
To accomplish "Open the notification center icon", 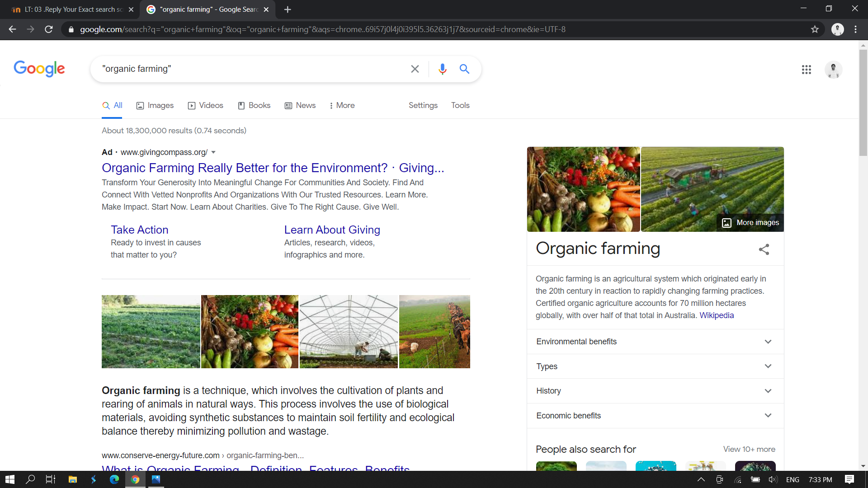I will [x=849, y=479].
